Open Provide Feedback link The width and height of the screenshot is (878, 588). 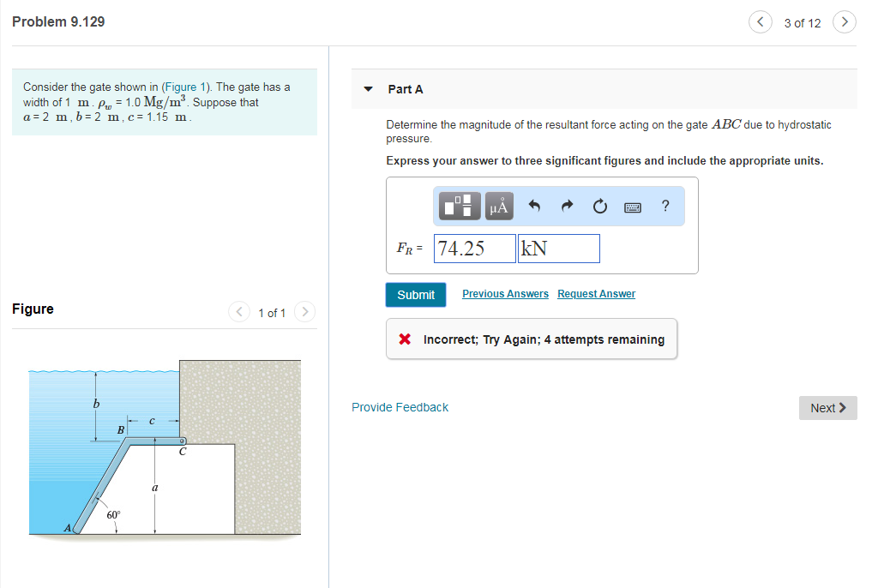pyautogui.click(x=400, y=407)
